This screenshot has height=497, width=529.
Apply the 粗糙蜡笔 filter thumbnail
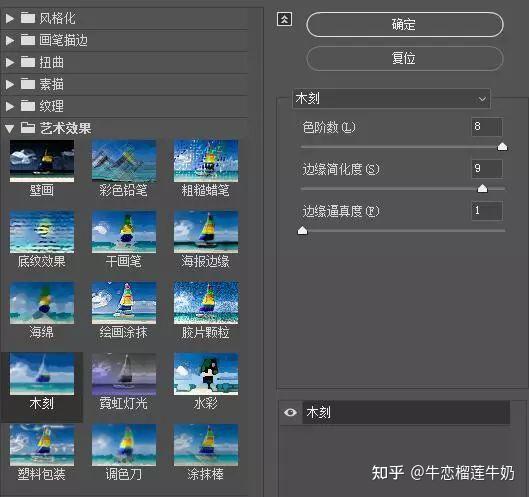point(206,161)
